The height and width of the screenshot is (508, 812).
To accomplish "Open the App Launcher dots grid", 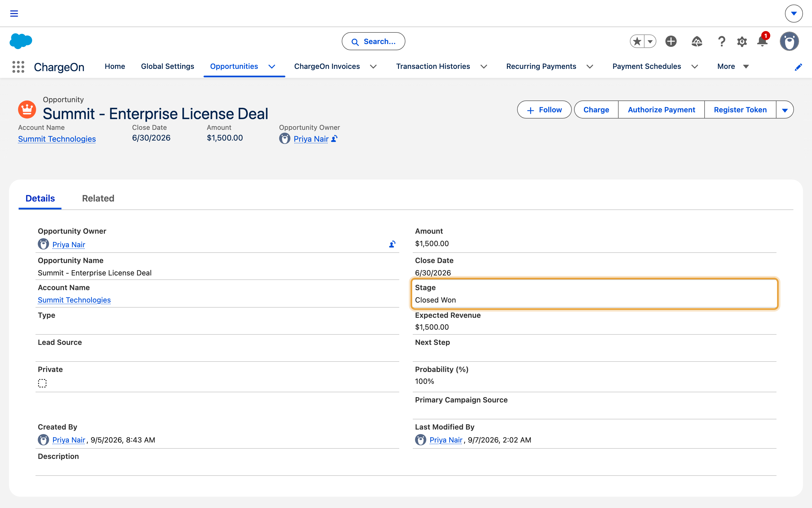I will click(x=18, y=67).
